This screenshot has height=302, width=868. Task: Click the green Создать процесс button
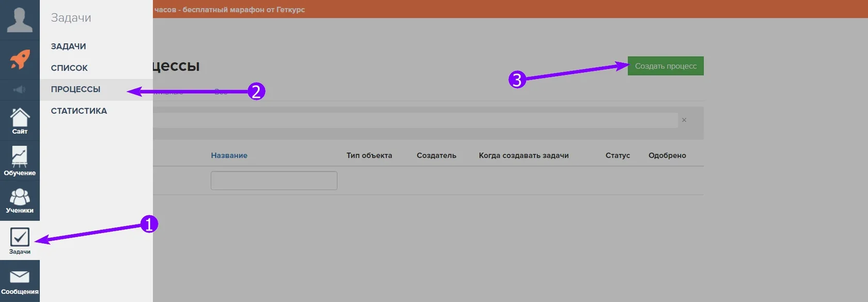pos(665,66)
